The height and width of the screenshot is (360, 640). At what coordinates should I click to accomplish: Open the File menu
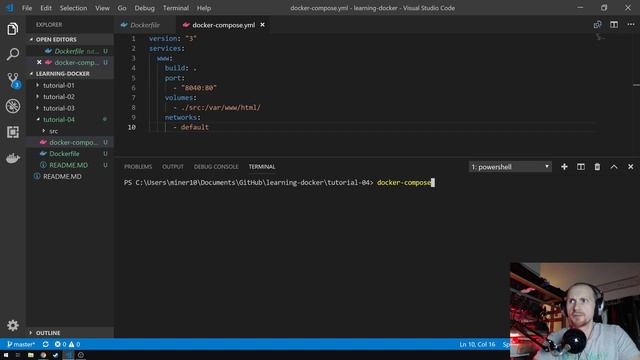(x=27, y=8)
